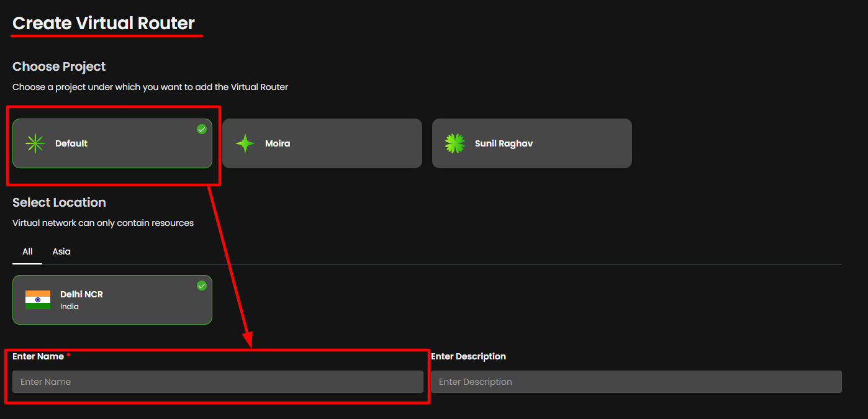Select the Default project label
Screen dimensions: 868x419
(x=71, y=143)
